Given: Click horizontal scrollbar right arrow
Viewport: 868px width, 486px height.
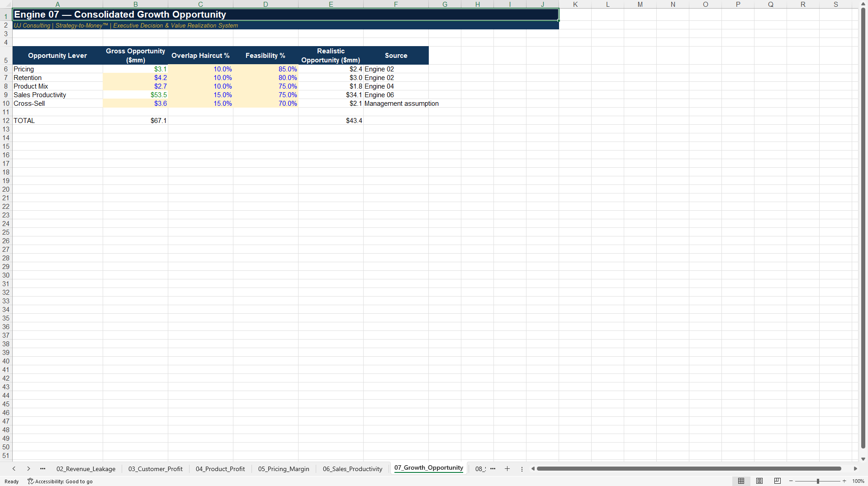Looking at the screenshot, I should [855, 469].
